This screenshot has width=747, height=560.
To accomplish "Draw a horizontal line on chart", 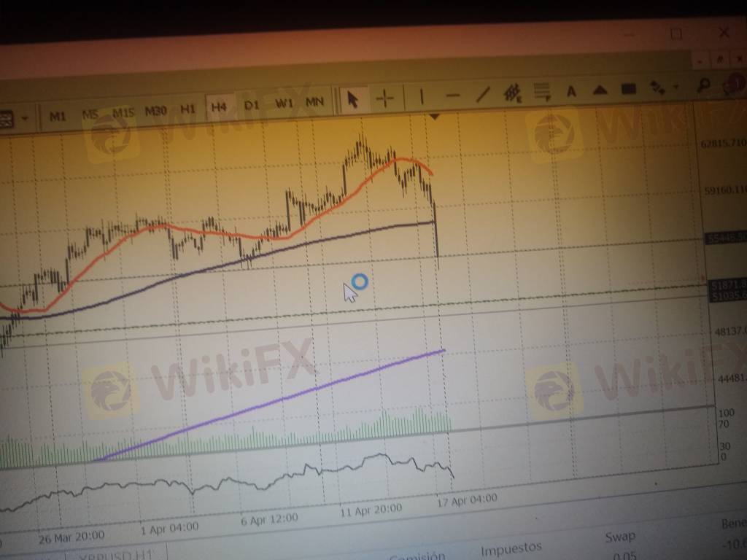I will click(452, 96).
